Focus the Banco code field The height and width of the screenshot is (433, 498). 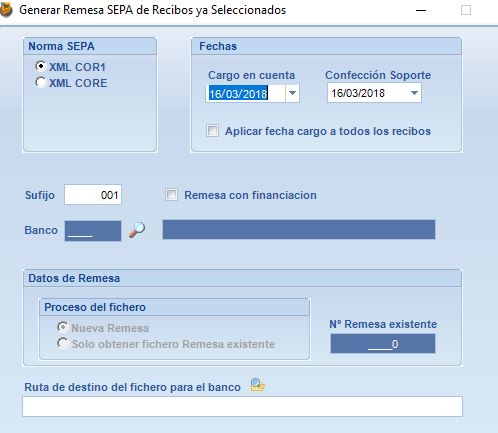pyautogui.click(x=93, y=231)
